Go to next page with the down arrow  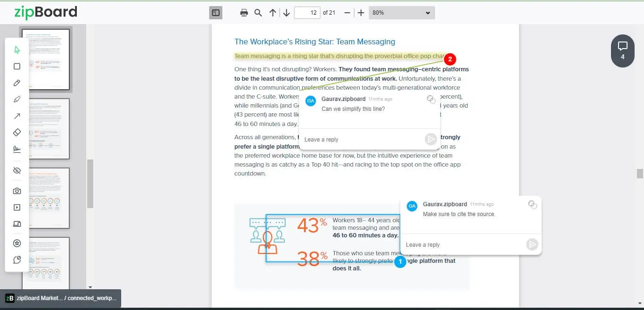click(286, 13)
